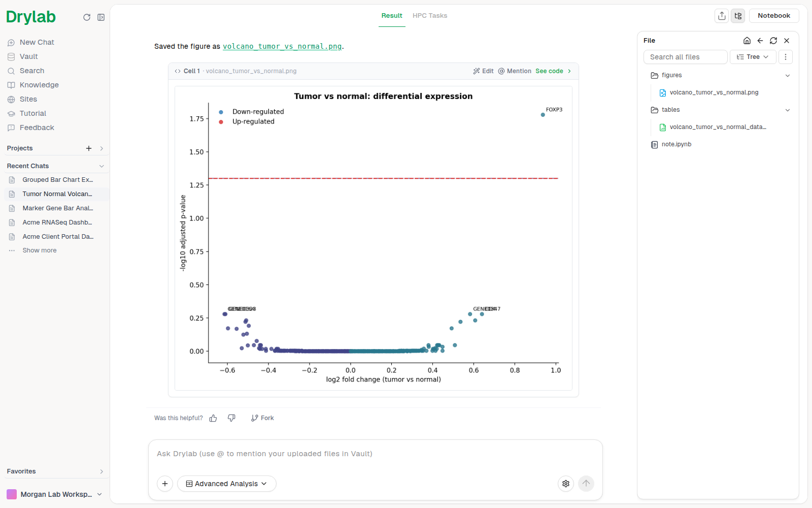This screenshot has width=812, height=508.
Task: Collapse the tables folder
Action: [788, 110]
